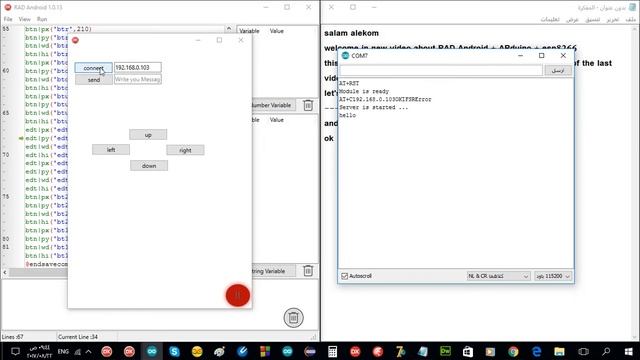640x360 pixels.
Task: Open the 7-Zip icon on taskbar
Action: pyautogui.click(x=400, y=351)
